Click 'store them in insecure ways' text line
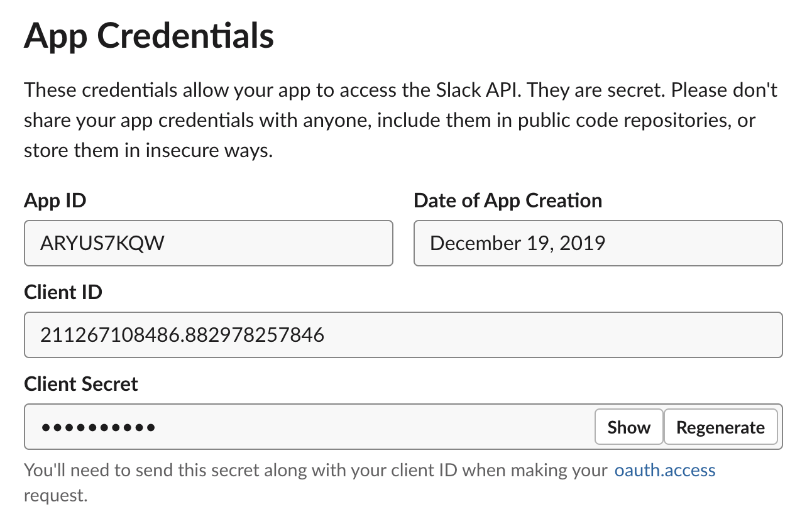 pyautogui.click(x=148, y=151)
